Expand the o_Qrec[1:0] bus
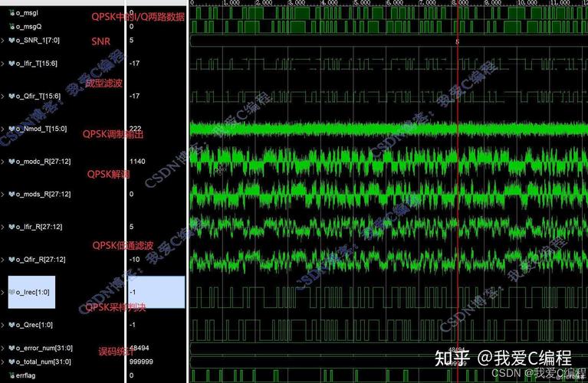Screen dimensions: 588x383 pyautogui.click(x=2, y=325)
